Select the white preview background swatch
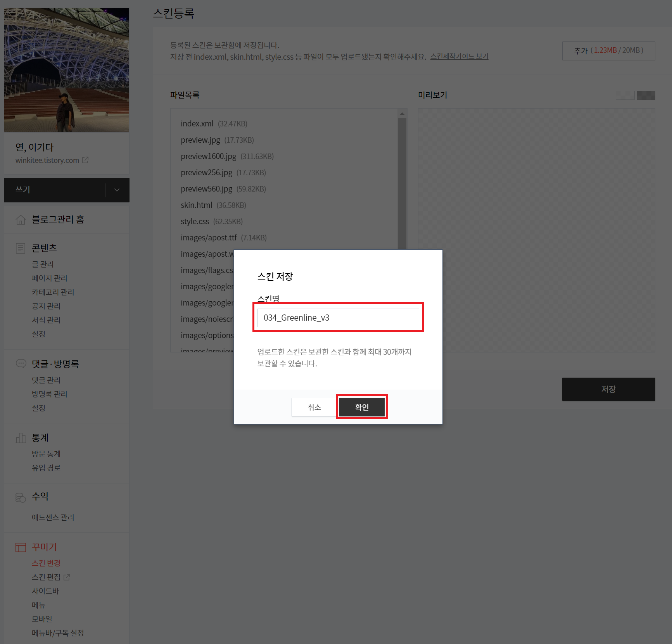Image resolution: width=672 pixels, height=644 pixels. click(625, 95)
